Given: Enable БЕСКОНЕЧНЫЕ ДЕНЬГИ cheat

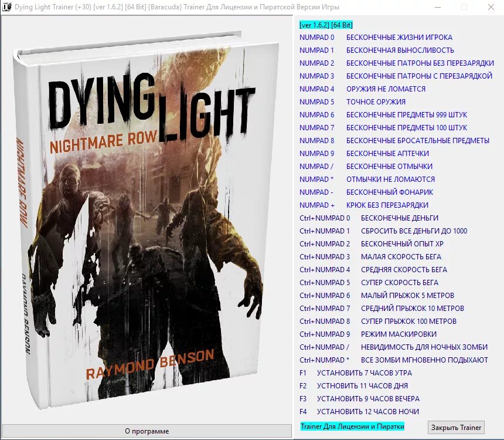Looking at the screenshot, I should point(384,218).
